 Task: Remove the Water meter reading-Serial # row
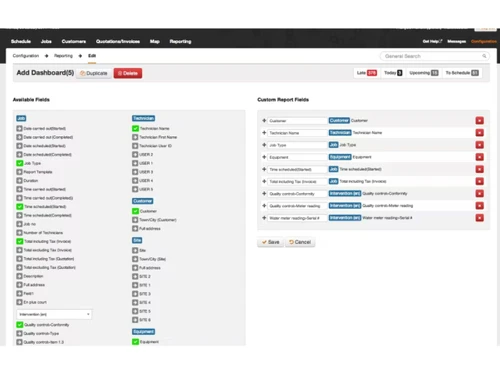[479, 218]
